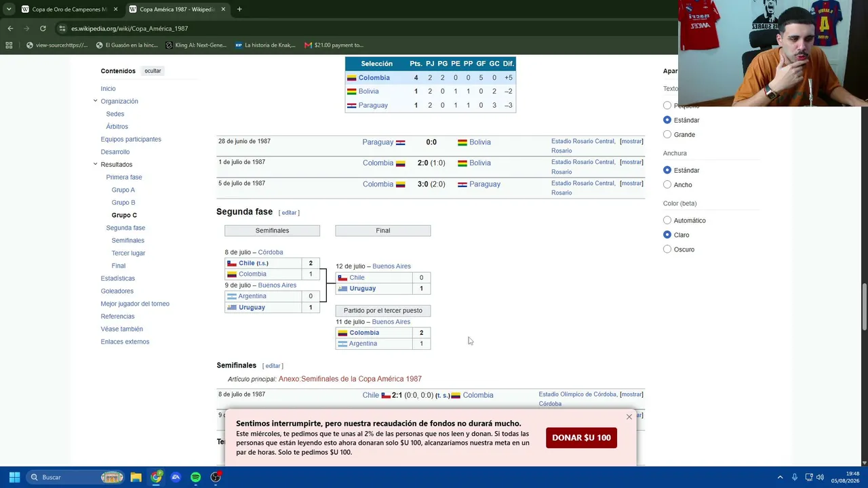
Task: Jump to Tercer lugar in contents
Action: click(x=128, y=253)
